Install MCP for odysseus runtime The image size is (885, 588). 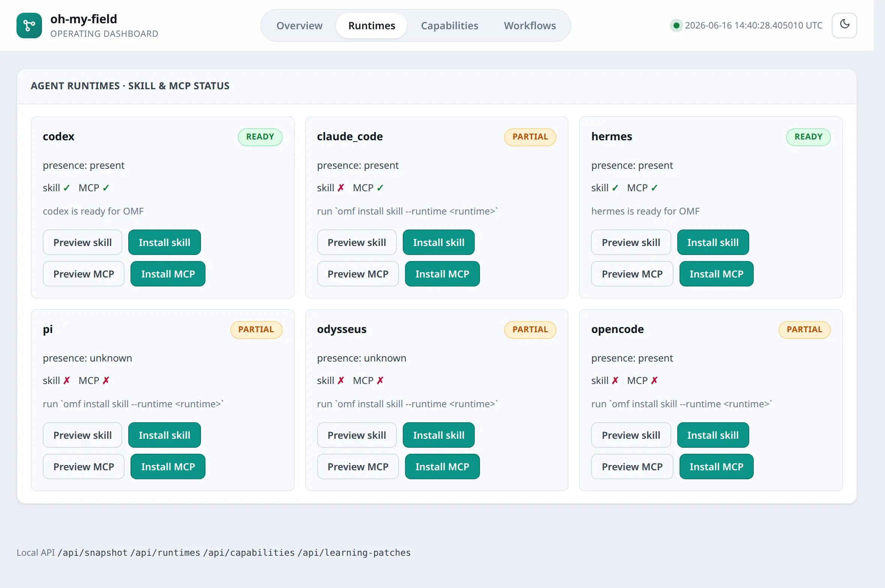[442, 466]
